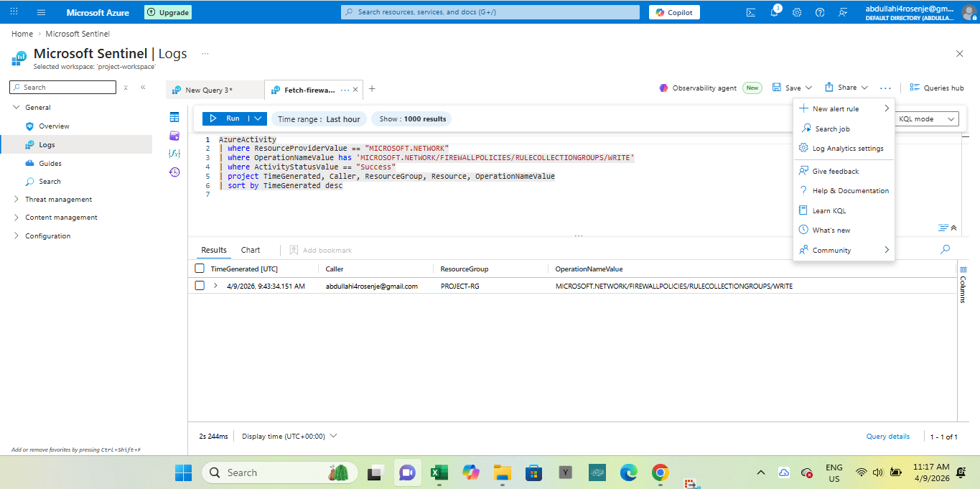Run the query with Run button
This screenshot has height=489, width=980.
click(225, 118)
